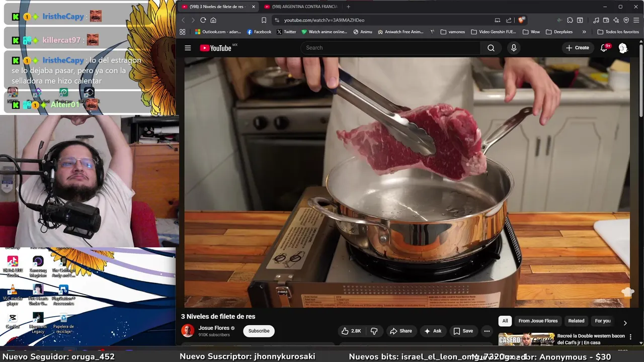Open YouTube notifications bell
Image resolution: width=644 pixels, height=362 pixels.
604,48
